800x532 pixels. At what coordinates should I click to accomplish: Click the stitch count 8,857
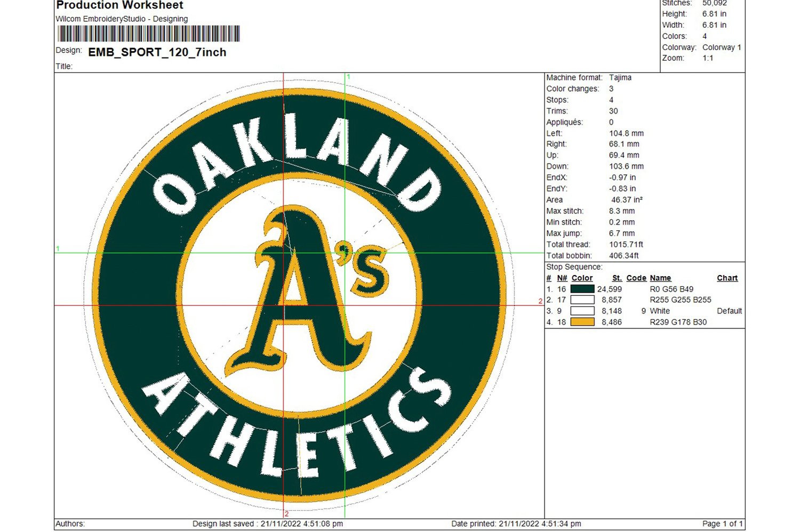pos(612,300)
